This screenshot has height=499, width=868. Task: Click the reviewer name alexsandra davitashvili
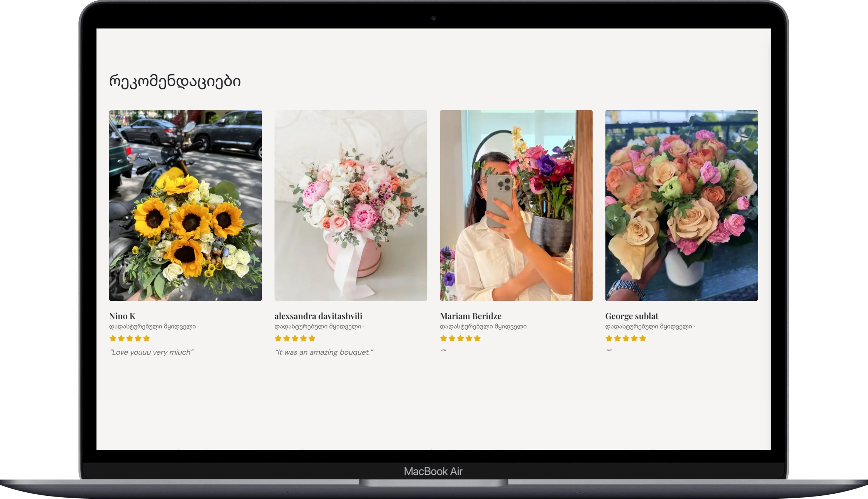[x=318, y=316]
